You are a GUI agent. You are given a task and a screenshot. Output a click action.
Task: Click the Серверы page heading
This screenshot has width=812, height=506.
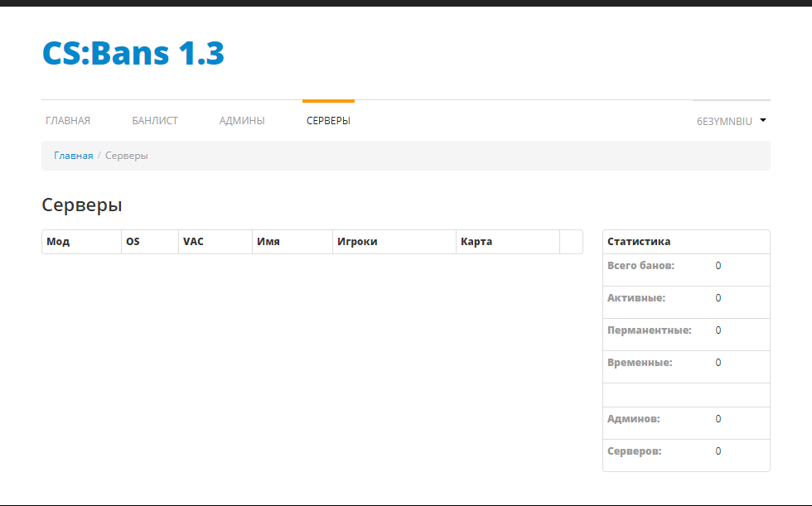tap(82, 205)
